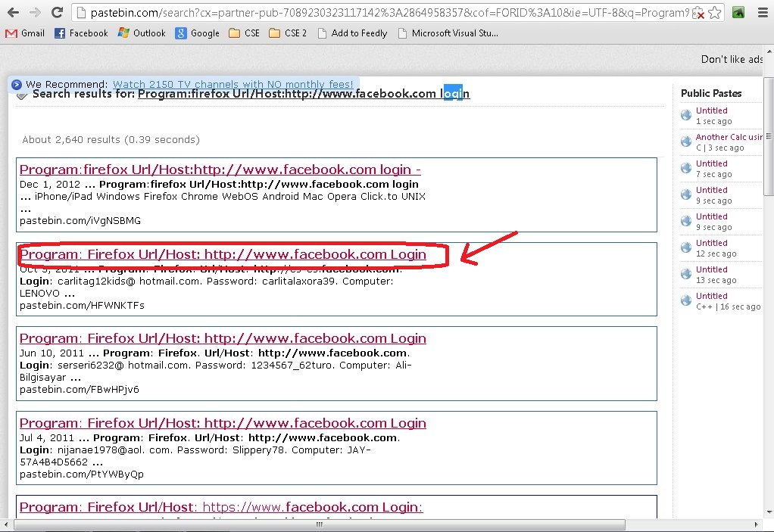This screenshot has width=774, height=532.
Task: Open Untitled paste from 13 sec ago
Action: 711,269
